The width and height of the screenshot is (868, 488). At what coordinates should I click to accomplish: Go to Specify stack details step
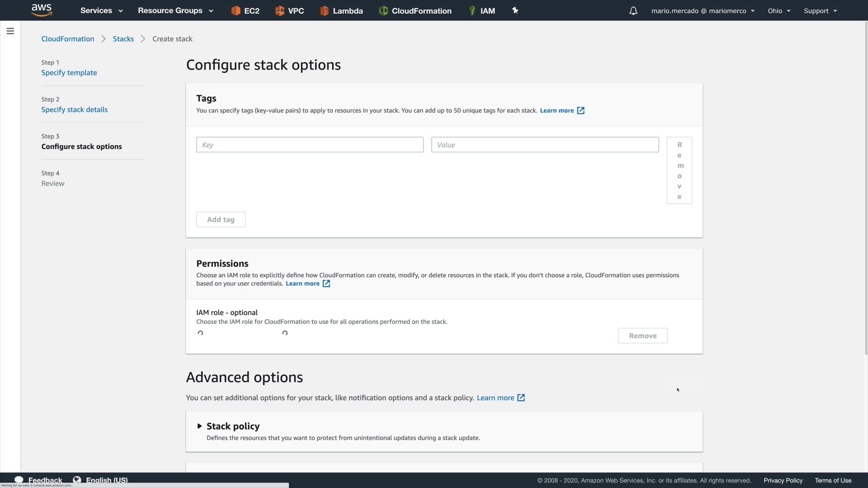pyautogui.click(x=75, y=110)
